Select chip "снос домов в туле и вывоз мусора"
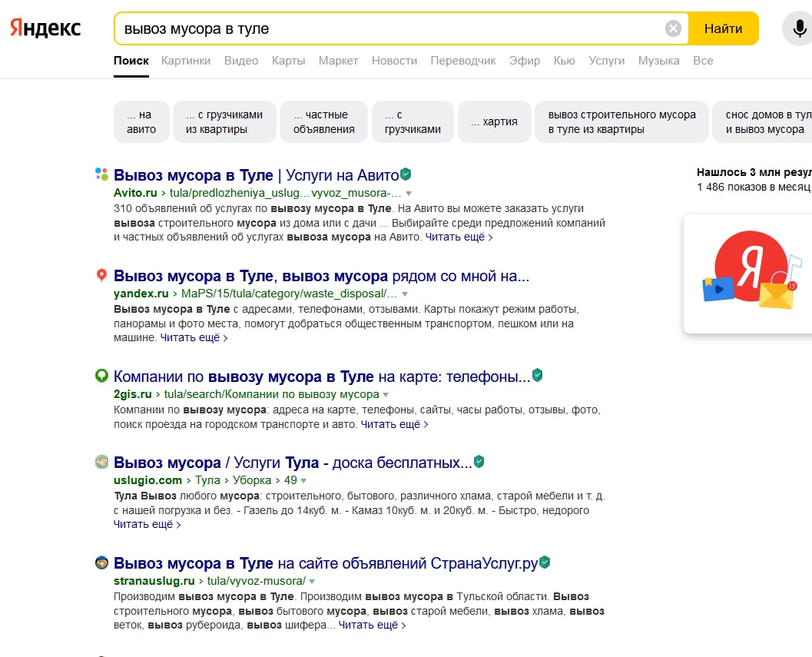The height and width of the screenshot is (657, 812). coord(762,121)
